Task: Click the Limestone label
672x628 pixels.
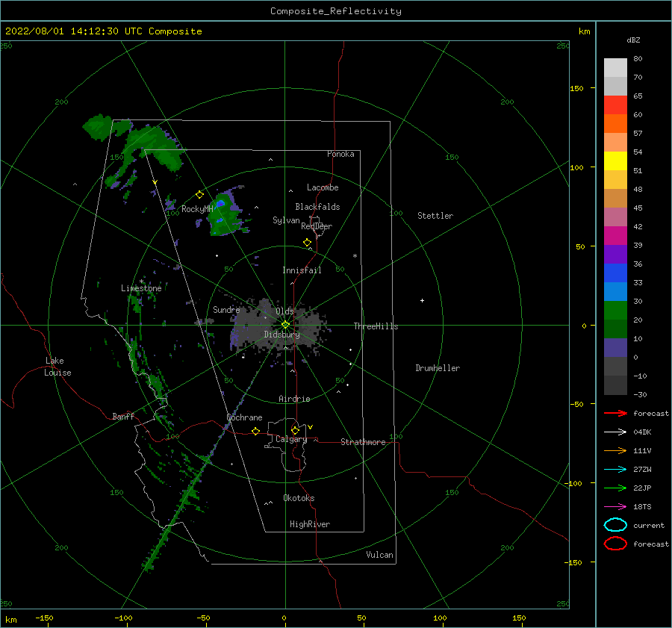Action: pyautogui.click(x=141, y=288)
